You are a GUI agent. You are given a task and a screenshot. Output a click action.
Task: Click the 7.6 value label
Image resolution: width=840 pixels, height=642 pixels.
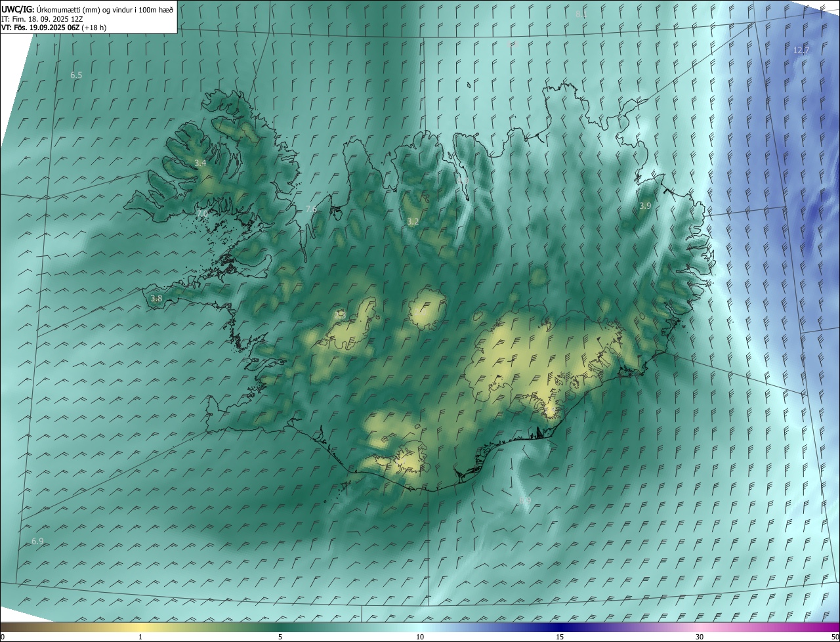click(311, 209)
